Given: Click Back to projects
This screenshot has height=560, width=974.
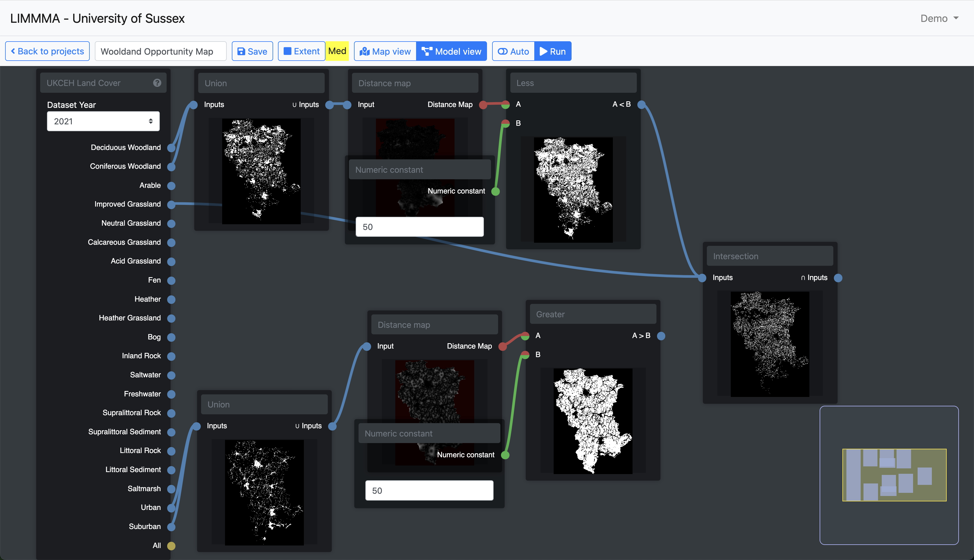Looking at the screenshot, I should pos(47,51).
